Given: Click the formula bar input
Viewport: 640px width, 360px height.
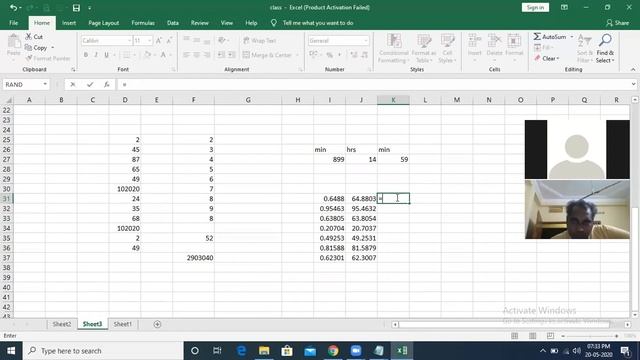Looking at the screenshot, I should point(373,84).
